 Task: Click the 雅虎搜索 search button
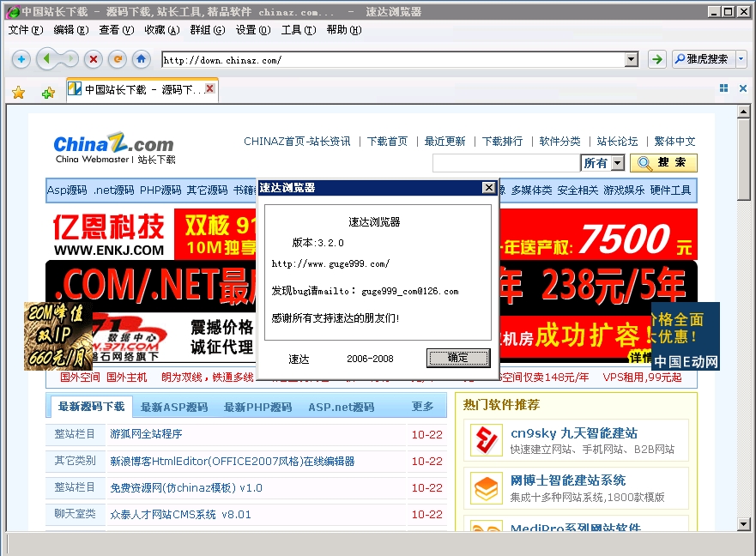pyautogui.click(x=704, y=59)
